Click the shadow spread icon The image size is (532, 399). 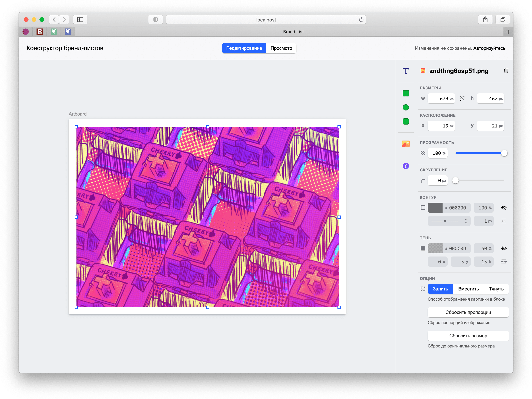(504, 262)
